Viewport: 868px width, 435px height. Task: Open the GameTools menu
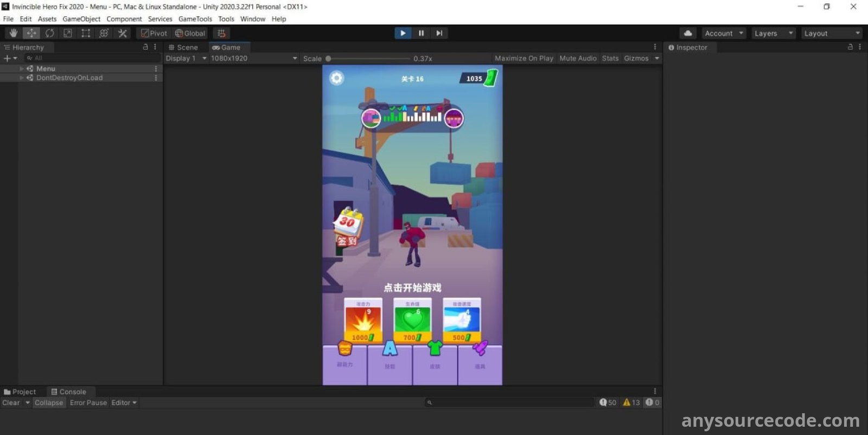coord(195,19)
